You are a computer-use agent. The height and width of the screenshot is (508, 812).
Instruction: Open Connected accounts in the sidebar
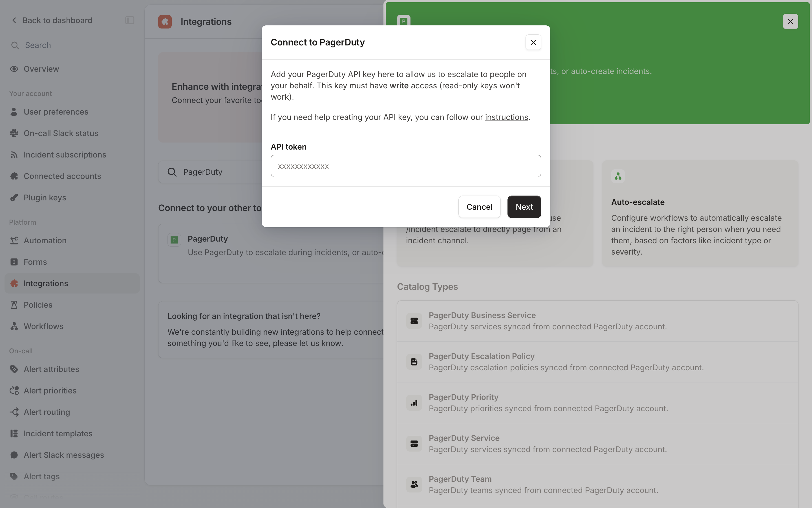click(x=72, y=176)
